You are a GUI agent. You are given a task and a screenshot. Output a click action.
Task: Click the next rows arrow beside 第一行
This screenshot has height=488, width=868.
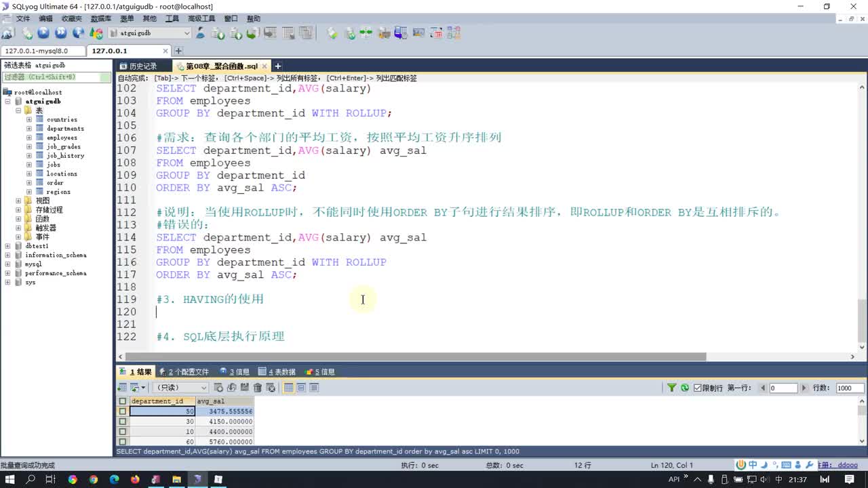[804, 388]
